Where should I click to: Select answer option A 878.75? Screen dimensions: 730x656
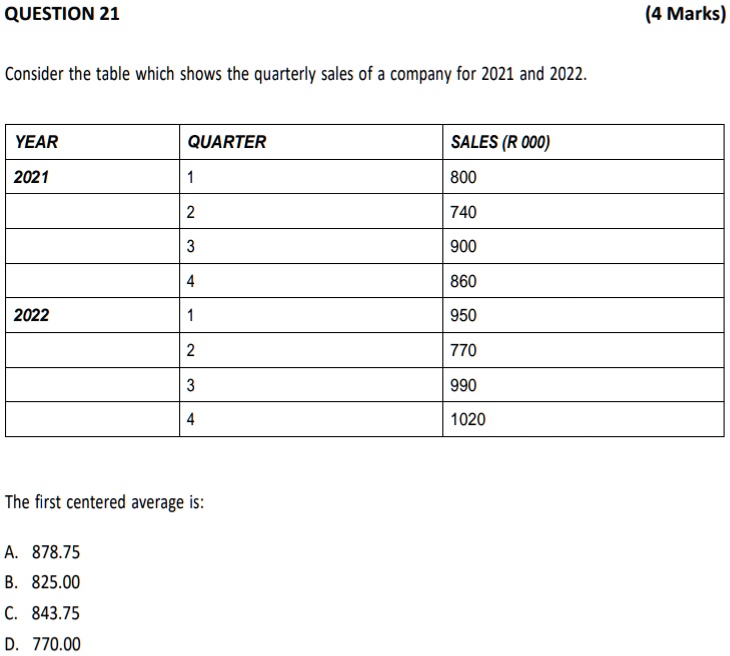42,552
